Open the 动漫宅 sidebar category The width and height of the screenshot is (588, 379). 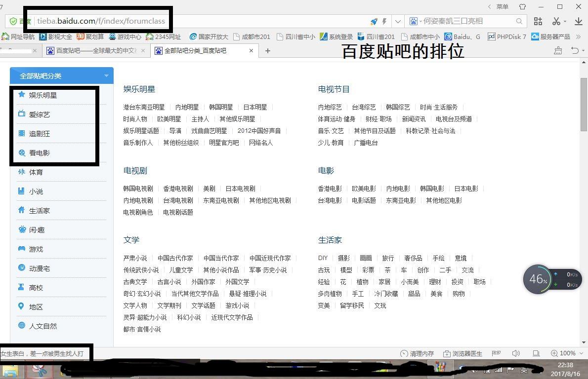pyautogui.click(x=40, y=268)
